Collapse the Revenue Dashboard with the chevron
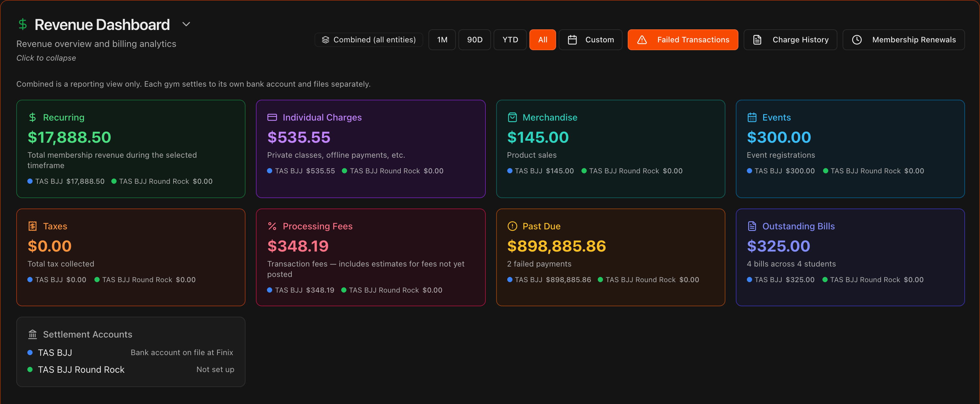This screenshot has width=980, height=404. tap(186, 24)
